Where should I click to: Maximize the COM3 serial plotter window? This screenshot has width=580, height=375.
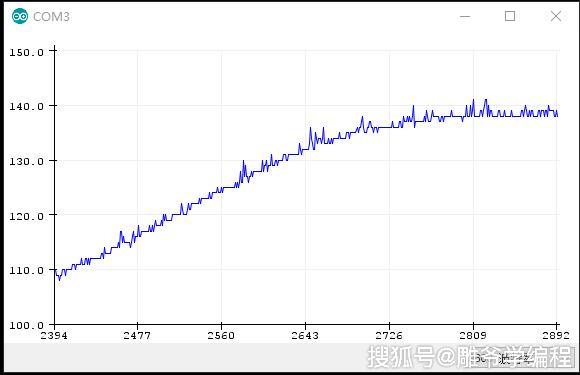click(510, 16)
